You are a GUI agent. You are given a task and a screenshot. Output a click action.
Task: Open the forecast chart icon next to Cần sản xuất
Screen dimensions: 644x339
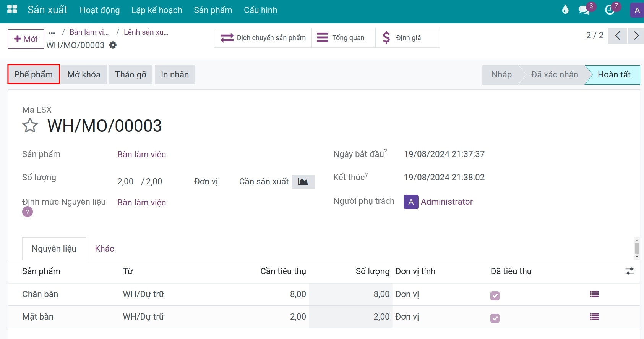tap(303, 182)
